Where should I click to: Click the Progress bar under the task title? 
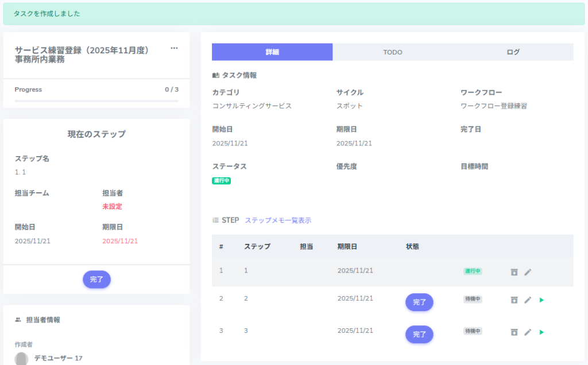point(96,101)
